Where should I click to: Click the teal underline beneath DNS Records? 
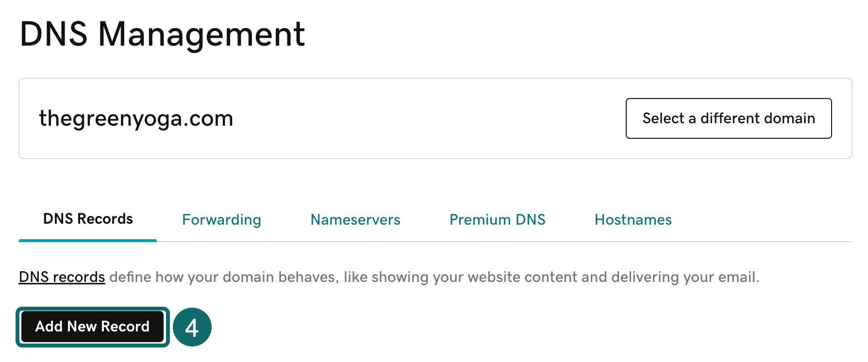88,240
